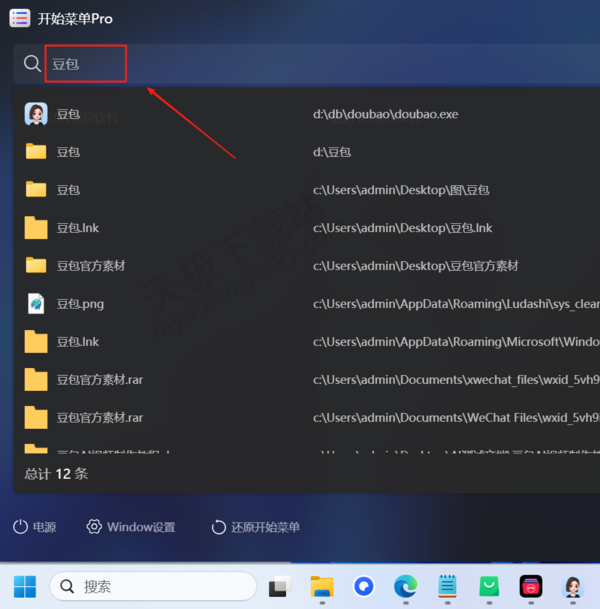The height and width of the screenshot is (609, 600).
Task: Click the search magnifier icon beside 豆包
Action: point(32,63)
